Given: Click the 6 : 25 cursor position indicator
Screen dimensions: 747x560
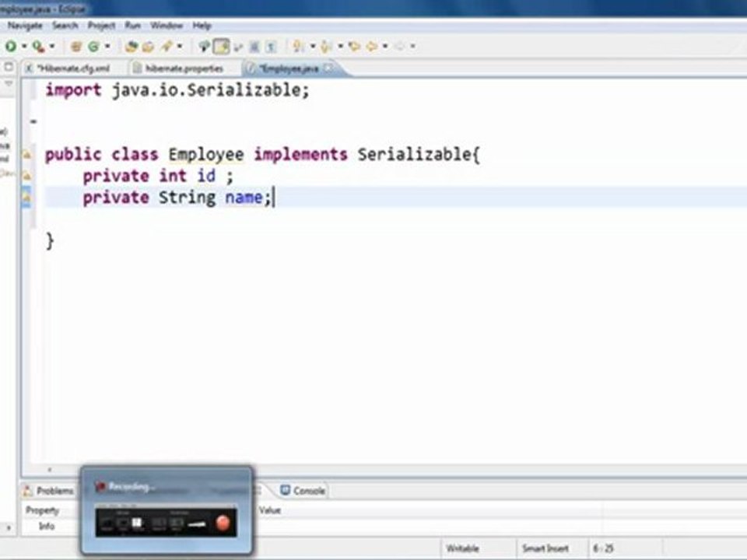Looking at the screenshot, I should [x=602, y=548].
